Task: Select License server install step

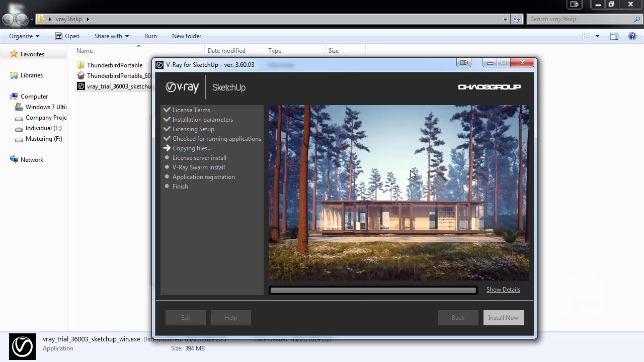Action: coord(199,158)
